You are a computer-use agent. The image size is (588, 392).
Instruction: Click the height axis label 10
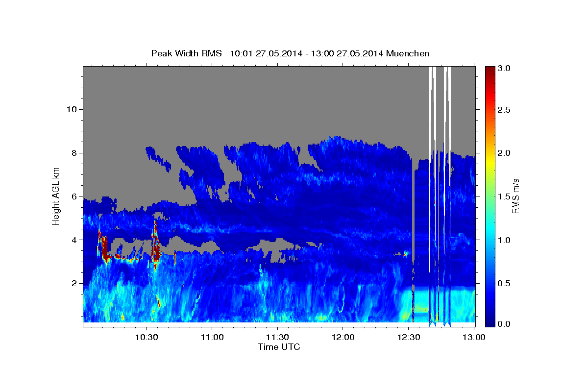[72, 109]
